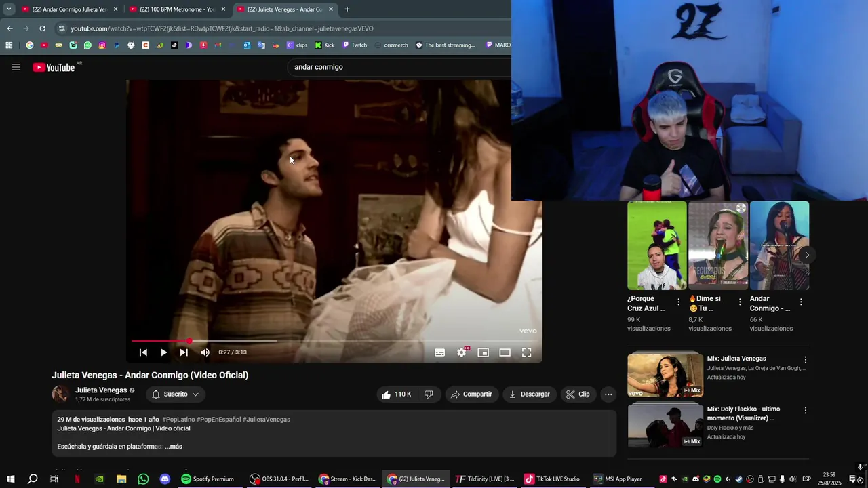Open the Google bookmark icon

pyautogui.click(x=29, y=45)
